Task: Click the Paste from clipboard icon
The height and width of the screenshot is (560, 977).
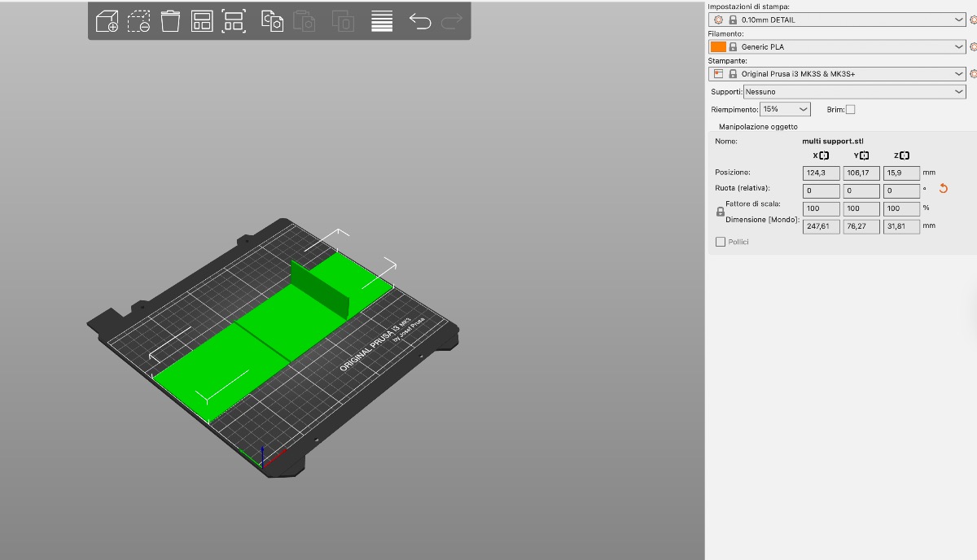Action: pyautogui.click(x=304, y=22)
